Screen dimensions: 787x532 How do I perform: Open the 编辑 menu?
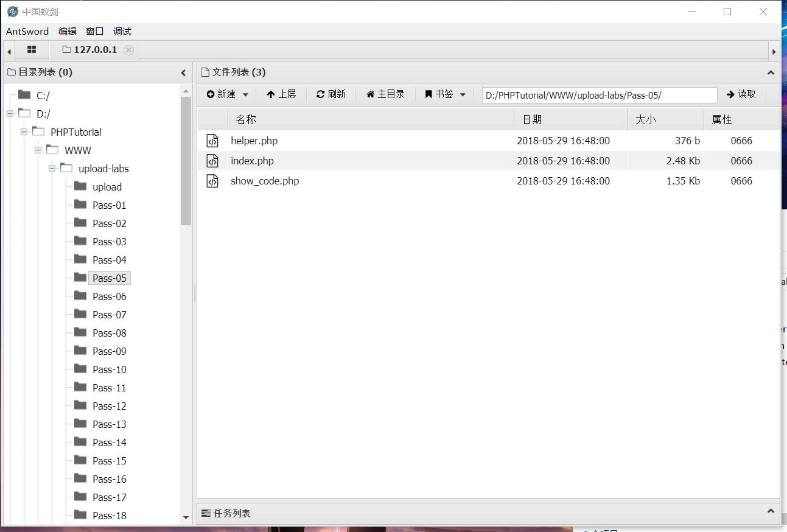coord(68,32)
